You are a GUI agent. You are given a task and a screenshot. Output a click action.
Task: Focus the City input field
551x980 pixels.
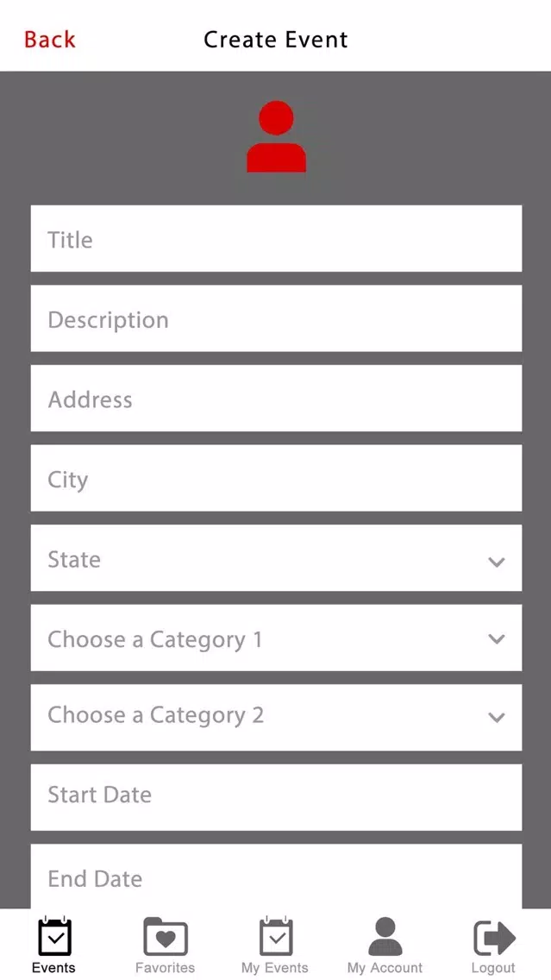pyautogui.click(x=276, y=478)
